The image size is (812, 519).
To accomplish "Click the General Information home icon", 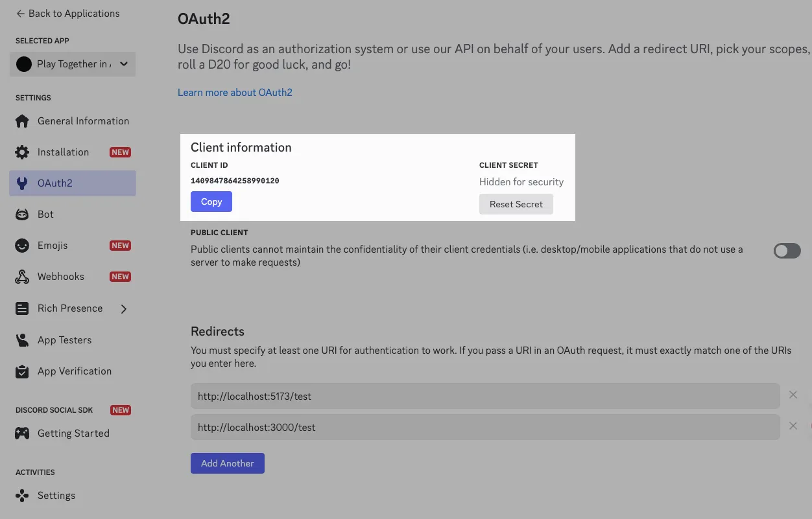I will 22,121.
